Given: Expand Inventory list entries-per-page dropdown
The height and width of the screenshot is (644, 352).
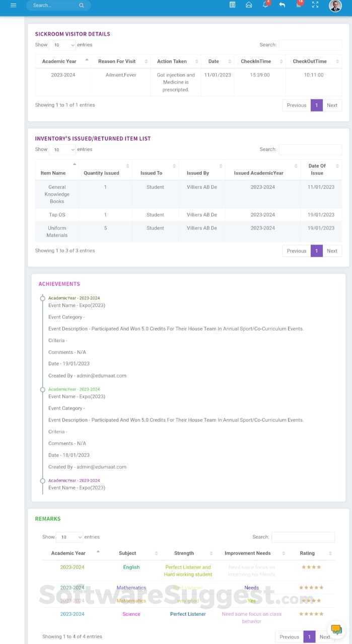Looking at the screenshot, I should (x=63, y=150).
